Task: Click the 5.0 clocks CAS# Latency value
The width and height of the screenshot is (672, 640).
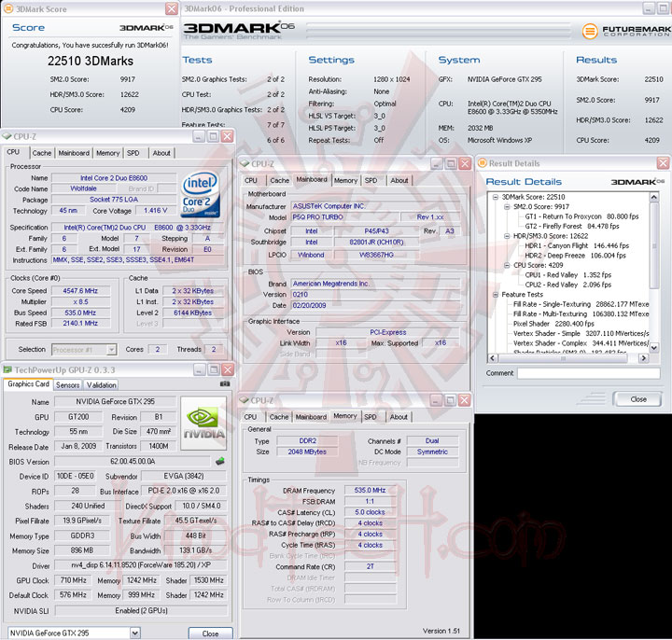Action: pyautogui.click(x=370, y=512)
